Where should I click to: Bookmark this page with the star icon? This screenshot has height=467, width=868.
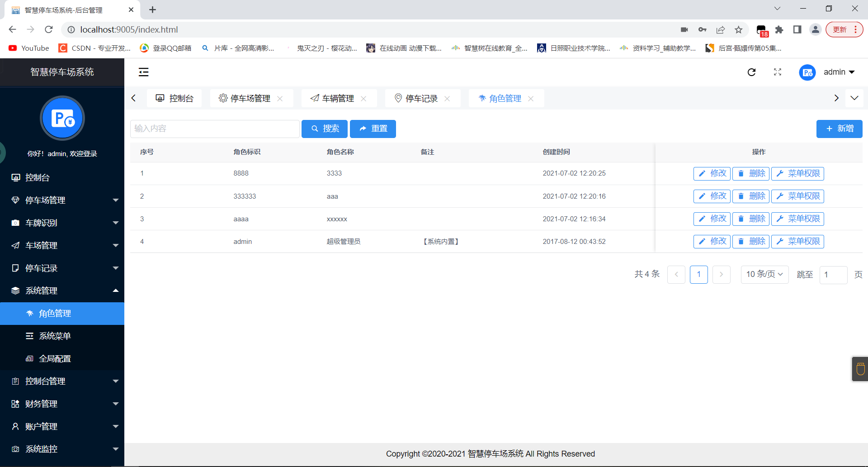[739, 30]
